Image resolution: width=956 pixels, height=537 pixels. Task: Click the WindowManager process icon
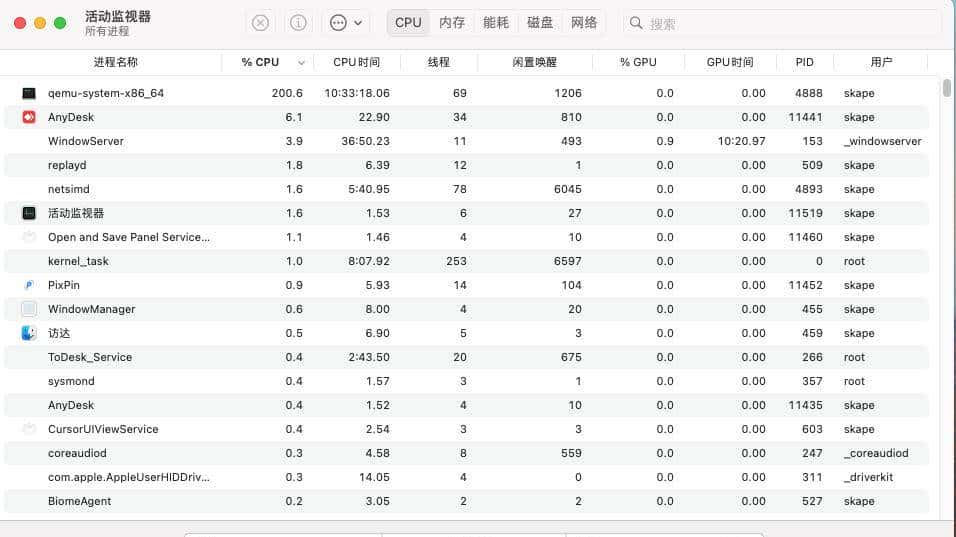click(x=29, y=309)
